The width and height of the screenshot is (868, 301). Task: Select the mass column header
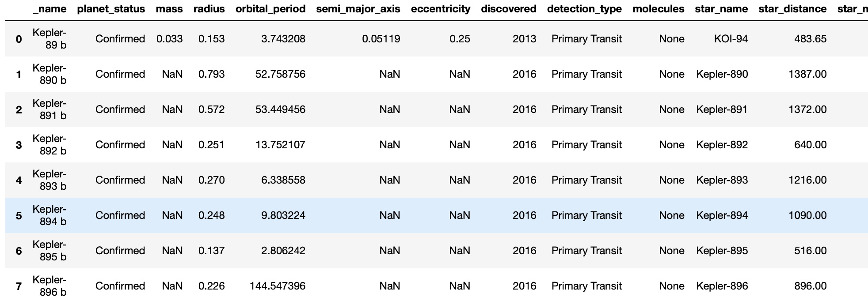tap(169, 9)
